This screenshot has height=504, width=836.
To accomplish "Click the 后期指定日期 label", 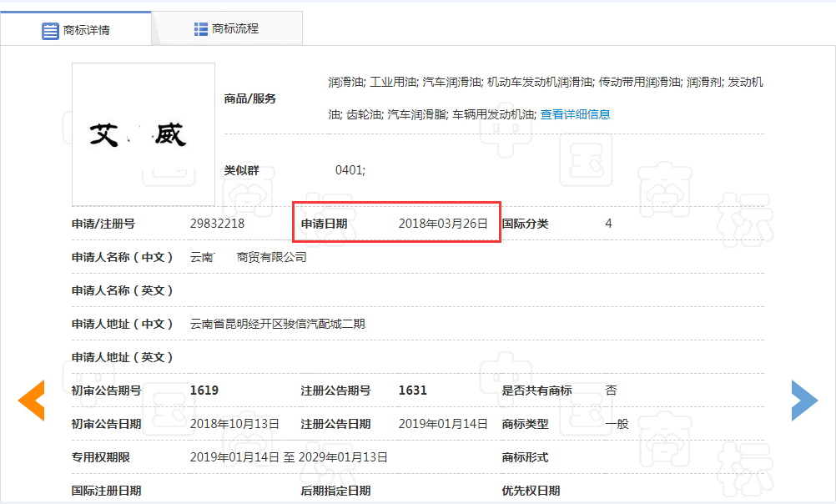I will tap(335, 491).
